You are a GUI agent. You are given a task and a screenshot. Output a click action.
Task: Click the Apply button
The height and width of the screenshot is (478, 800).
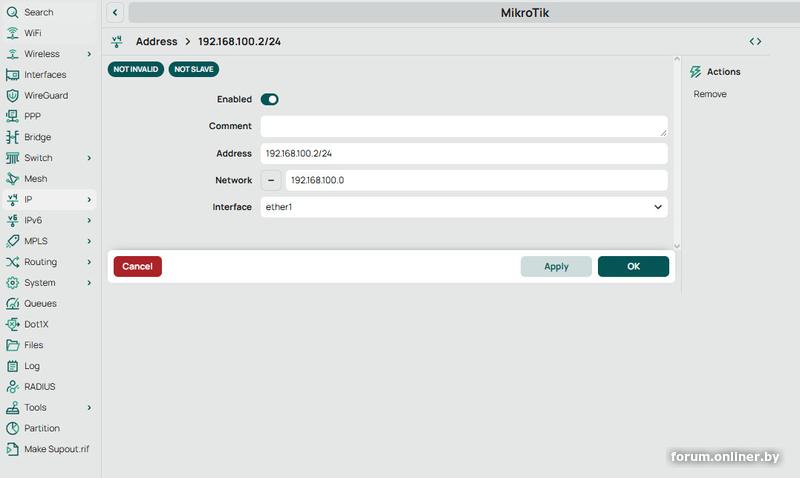click(556, 266)
